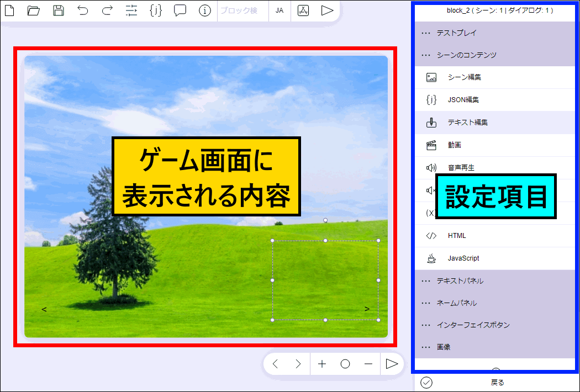Click inside the ブロック検 search field
Viewport: 580px width, 392px height.
coord(242,10)
